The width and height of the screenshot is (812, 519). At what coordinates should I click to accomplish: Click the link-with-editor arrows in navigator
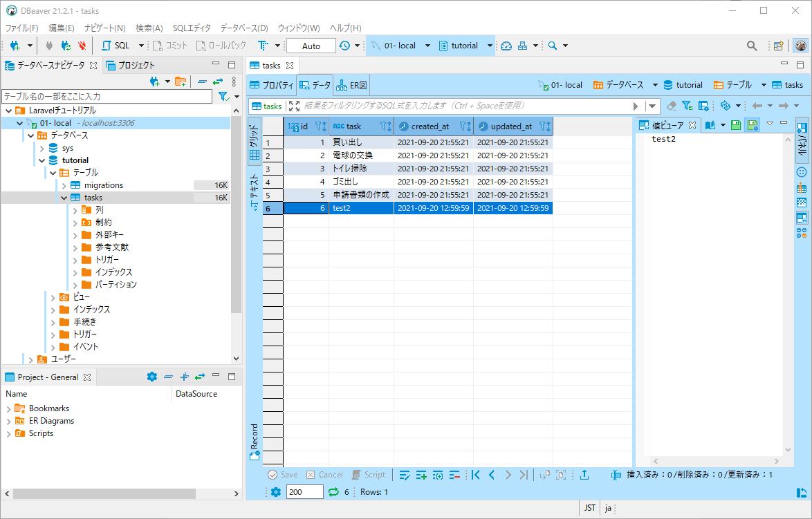[218, 82]
